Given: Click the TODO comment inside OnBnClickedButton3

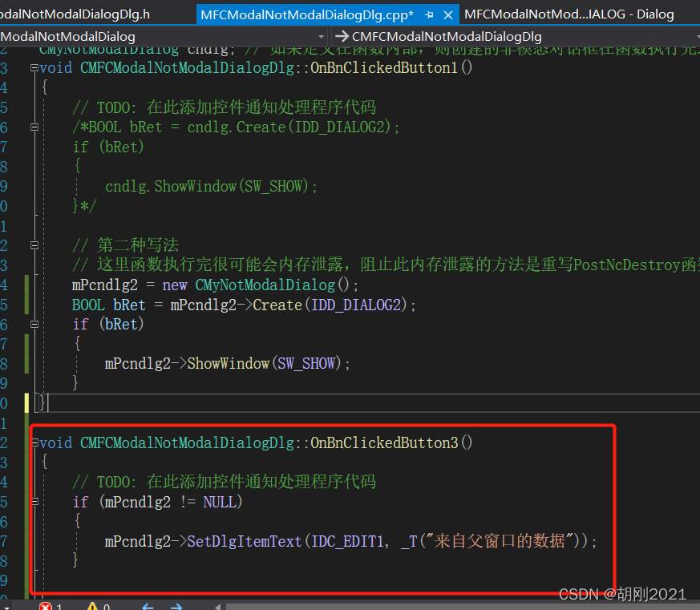Looking at the screenshot, I should 224,482.
